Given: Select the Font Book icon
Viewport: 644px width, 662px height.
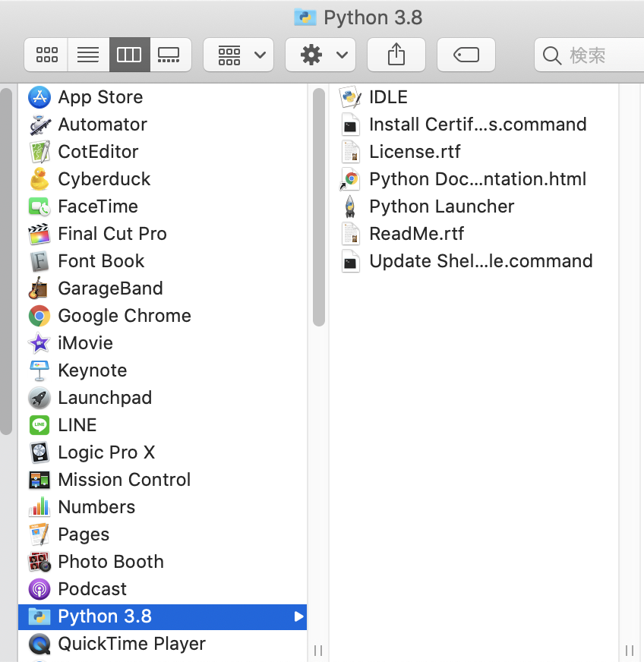Looking at the screenshot, I should pyautogui.click(x=39, y=261).
